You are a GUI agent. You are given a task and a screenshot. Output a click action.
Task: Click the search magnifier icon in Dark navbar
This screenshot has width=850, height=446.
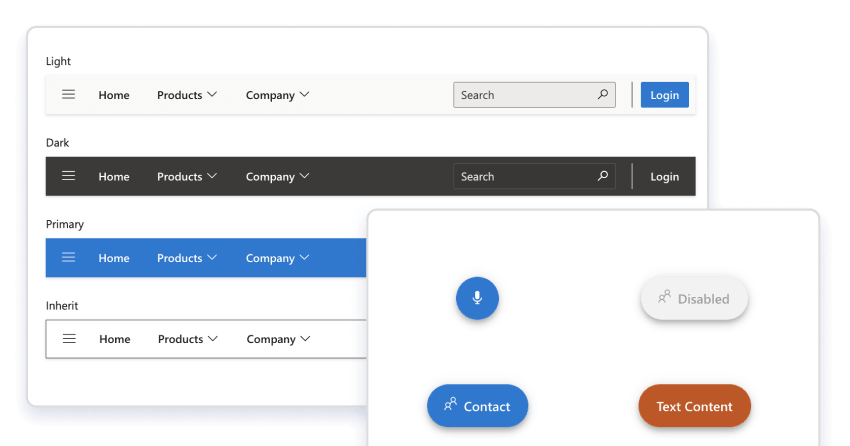[x=603, y=176]
